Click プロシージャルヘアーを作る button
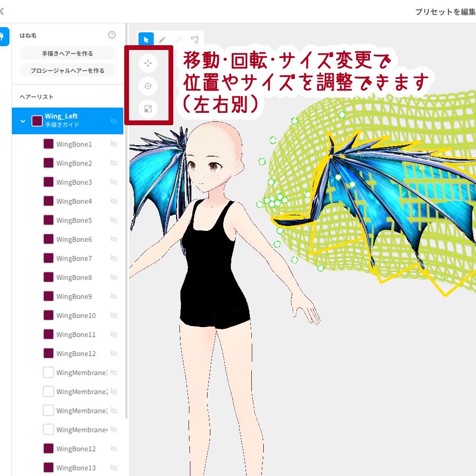This screenshot has width=476, height=476. coord(68,69)
